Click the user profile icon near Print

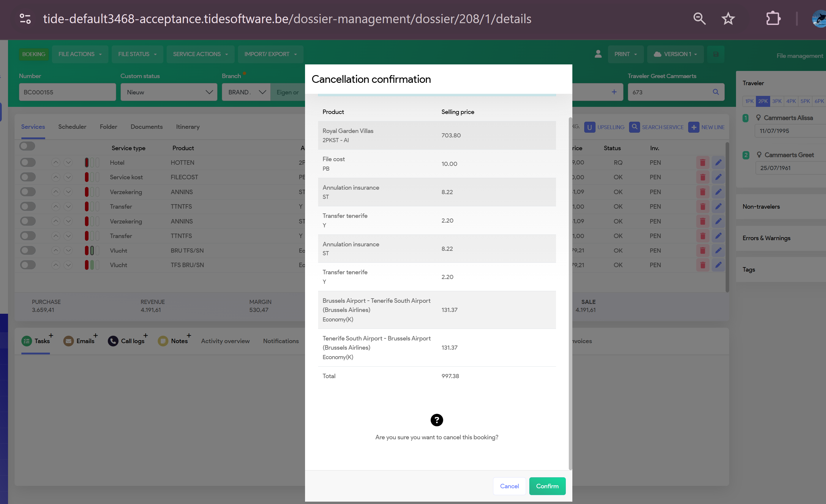pyautogui.click(x=598, y=54)
